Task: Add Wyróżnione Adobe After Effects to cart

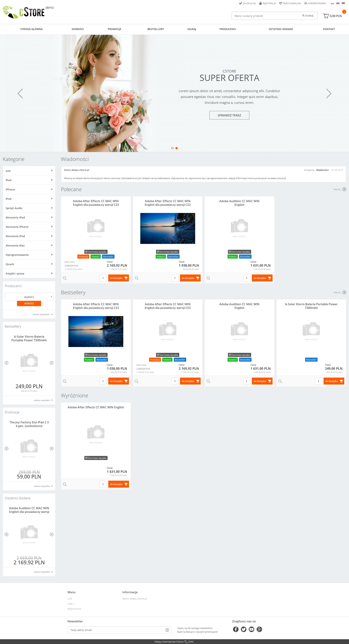Action: coord(119,484)
